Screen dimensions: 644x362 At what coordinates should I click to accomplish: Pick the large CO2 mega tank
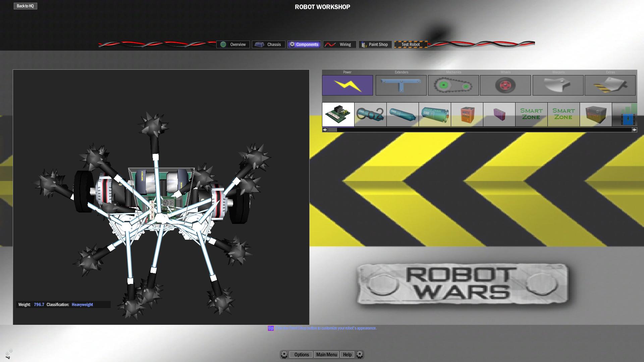[435, 115]
